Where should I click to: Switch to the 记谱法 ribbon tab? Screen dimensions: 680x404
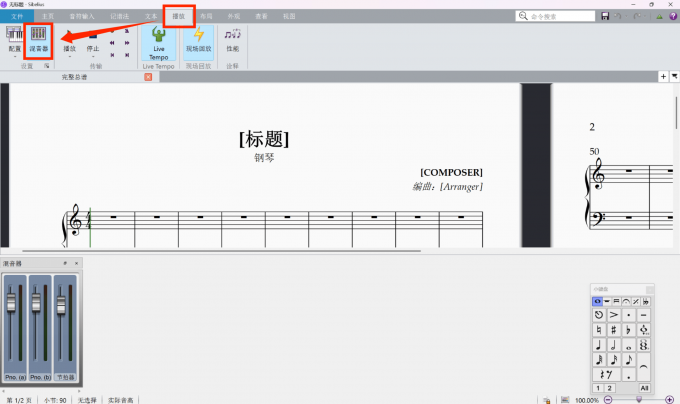tap(119, 16)
